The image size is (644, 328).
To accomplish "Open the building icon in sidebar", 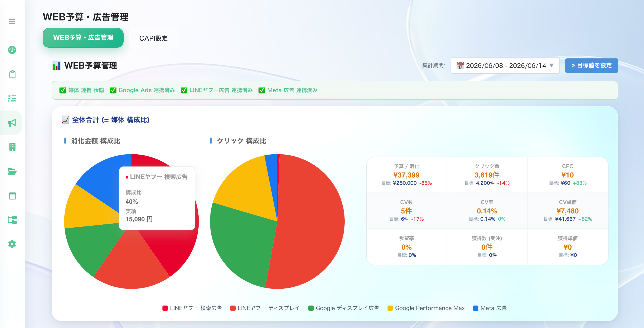I will pos(12,147).
